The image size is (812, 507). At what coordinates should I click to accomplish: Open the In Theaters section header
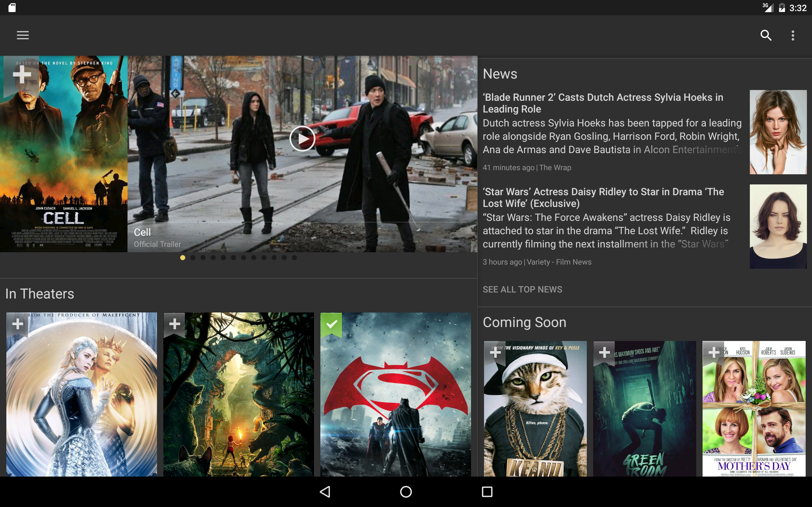tap(40, 294)
